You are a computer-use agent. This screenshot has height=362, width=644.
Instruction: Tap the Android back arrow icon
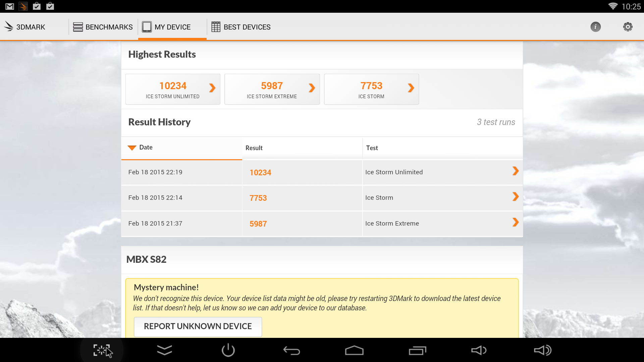pos(291,351)
